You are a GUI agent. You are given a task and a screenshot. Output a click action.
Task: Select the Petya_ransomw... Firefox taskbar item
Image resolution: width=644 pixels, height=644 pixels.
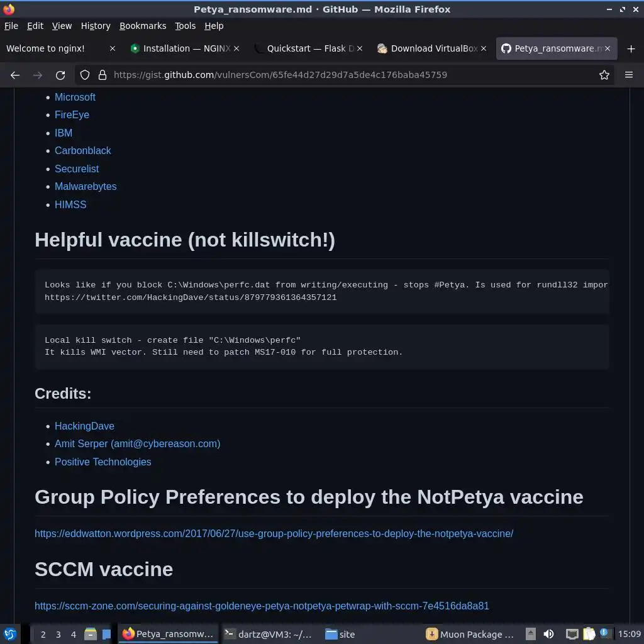[x=169, y=634]
